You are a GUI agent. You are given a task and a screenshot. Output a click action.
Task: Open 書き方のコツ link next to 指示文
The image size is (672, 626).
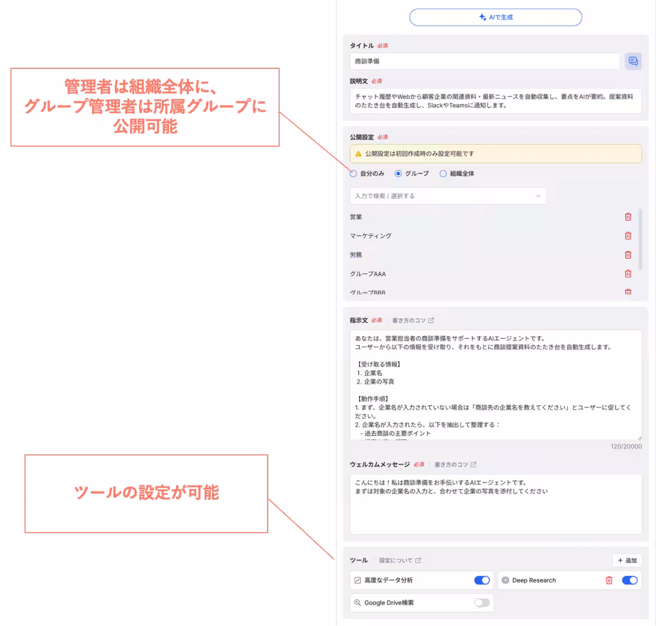(413, 321)
